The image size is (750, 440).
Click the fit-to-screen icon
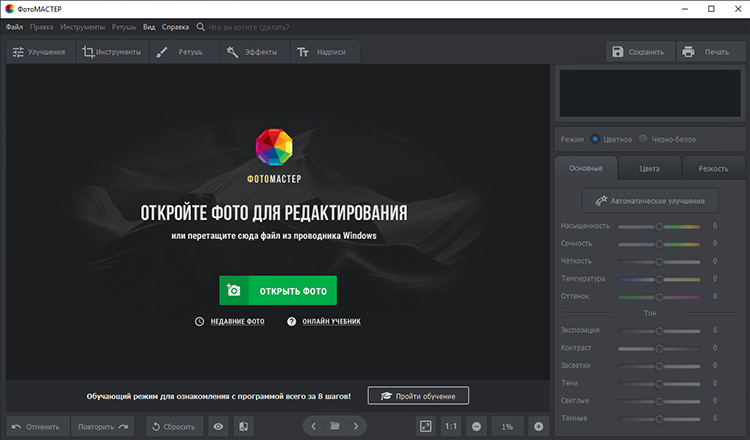tap(425, 426)
